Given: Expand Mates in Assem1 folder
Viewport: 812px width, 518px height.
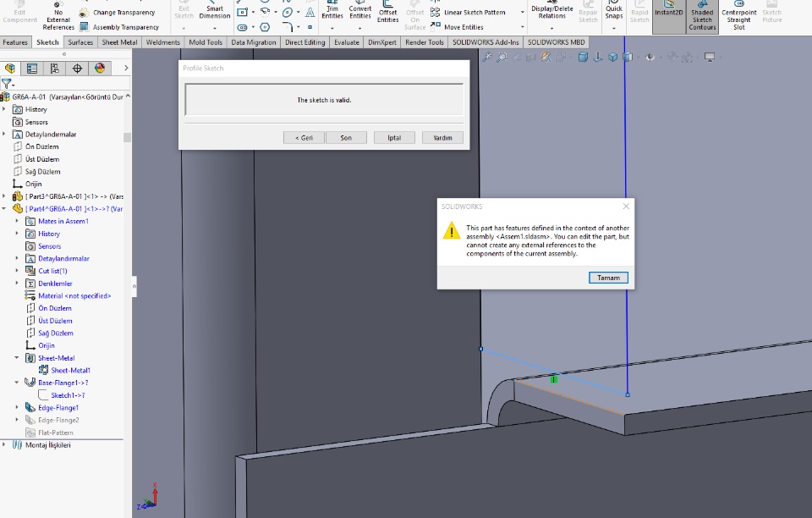Looking at the screenshot, I should [17, 221].
